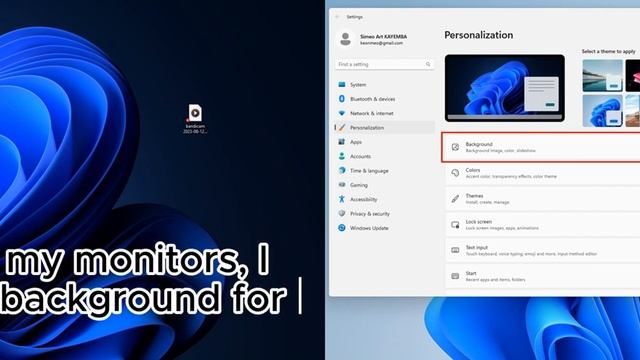Click the Start icon in Personalization list

(x=455, y=276)
